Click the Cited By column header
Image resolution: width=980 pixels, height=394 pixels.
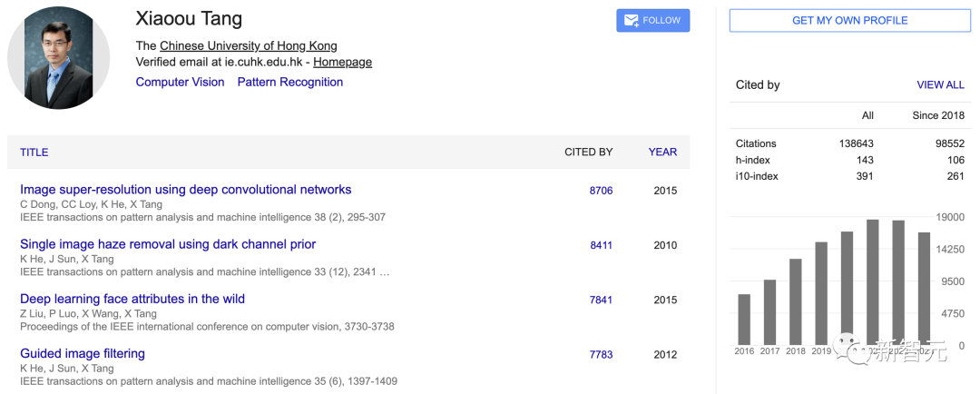click(588, 152)
